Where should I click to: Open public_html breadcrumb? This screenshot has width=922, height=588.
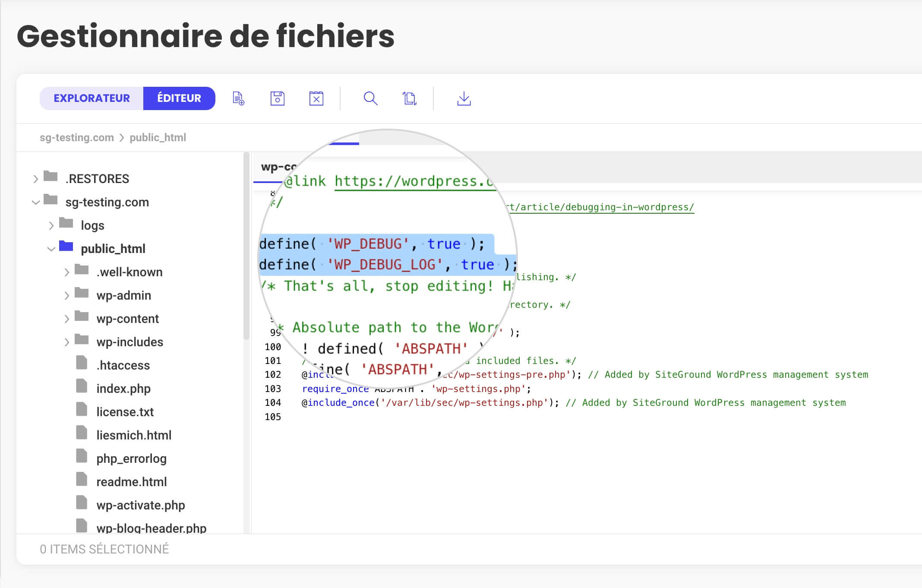(158, 137)
